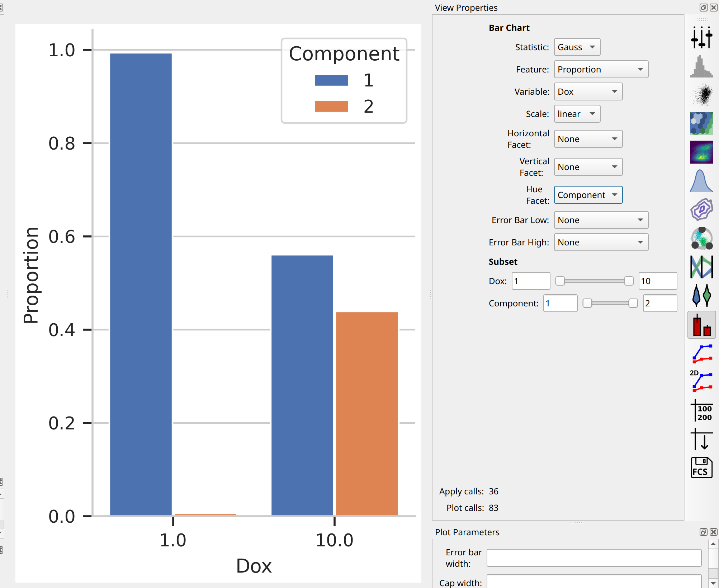Open the Error Bar Low dropdown
The image size is (719, 588).
[601, 220]
